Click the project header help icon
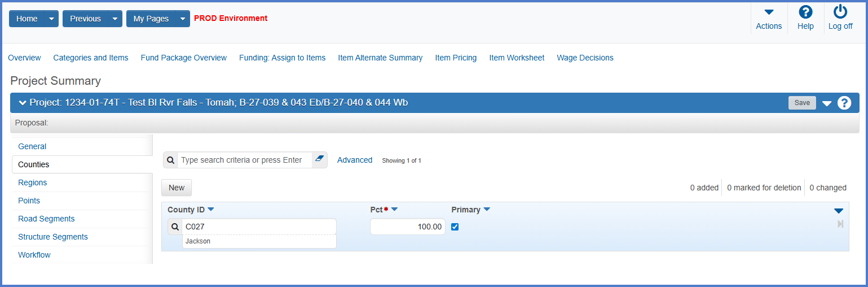This screenshot has width=868, height=287. 844,103
